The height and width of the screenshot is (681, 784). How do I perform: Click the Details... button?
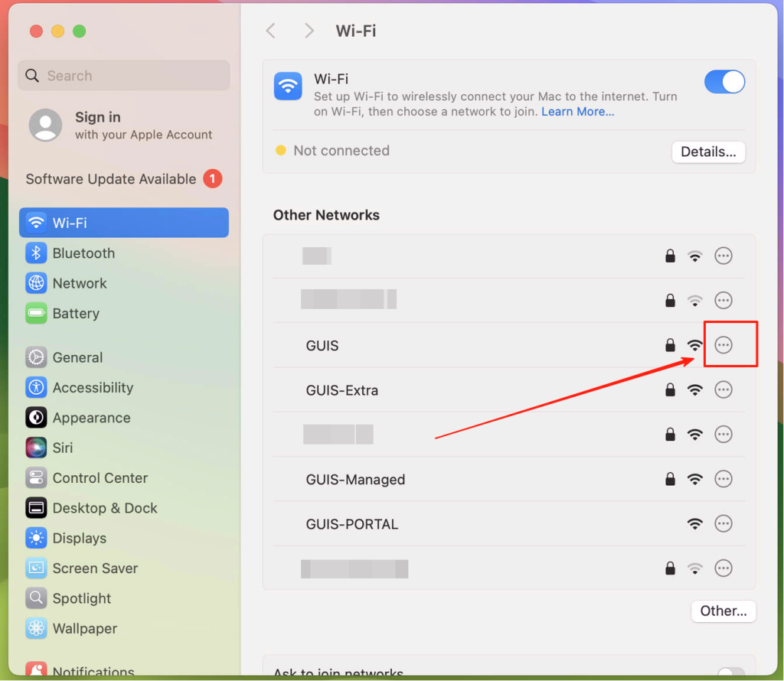pyautogui.click(x=708, y=152)
